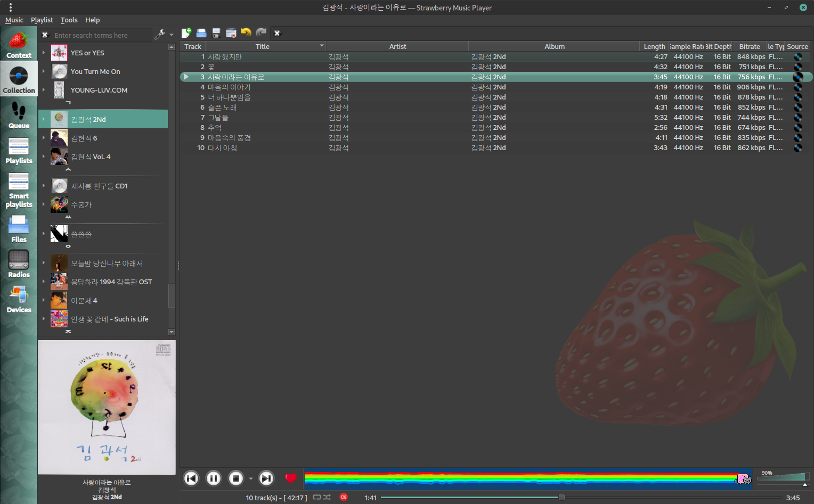The width and height of the screenshot is (814, 504).
Task: Click the rainbow mood bar
Action: click(528, 478)
